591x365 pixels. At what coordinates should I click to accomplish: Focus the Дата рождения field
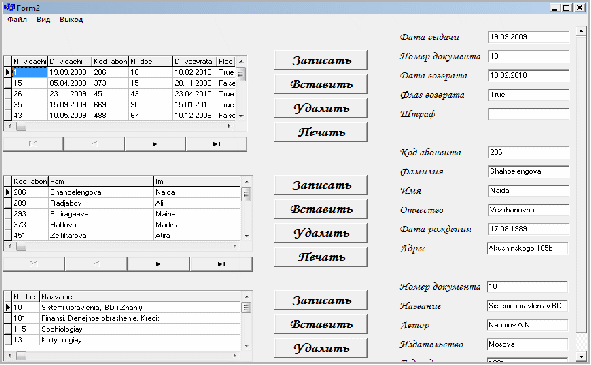528,229
